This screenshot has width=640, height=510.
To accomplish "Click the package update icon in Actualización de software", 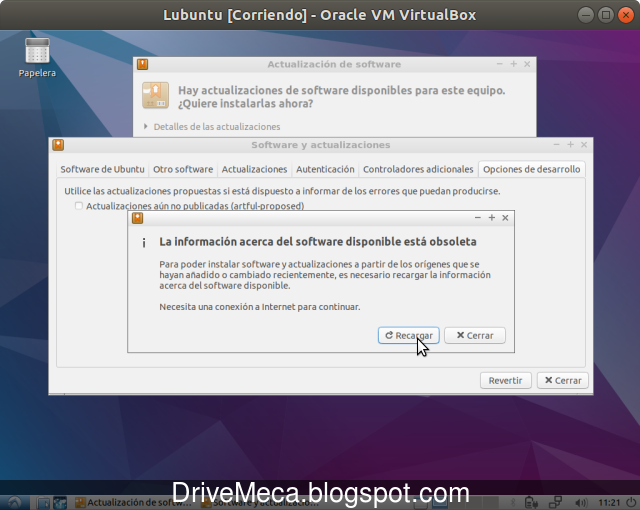I will [x=155, y=95].
